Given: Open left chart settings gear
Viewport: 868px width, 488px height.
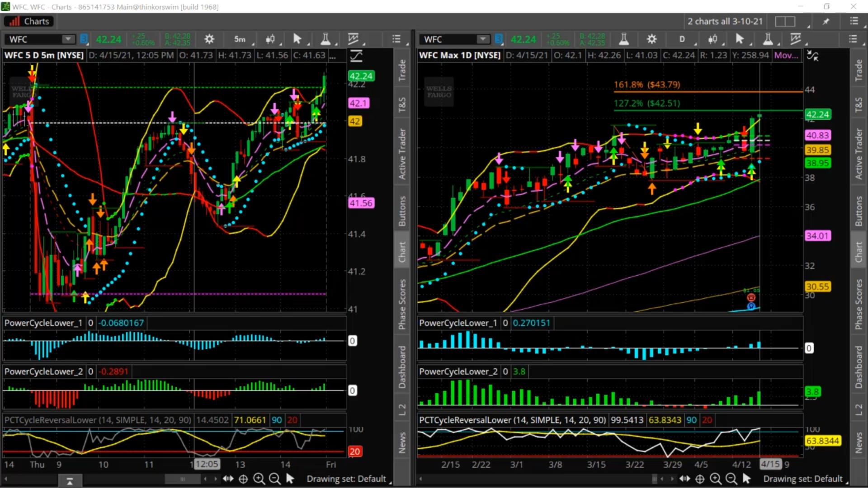Looking at the screenshot, I should (209, 39).
